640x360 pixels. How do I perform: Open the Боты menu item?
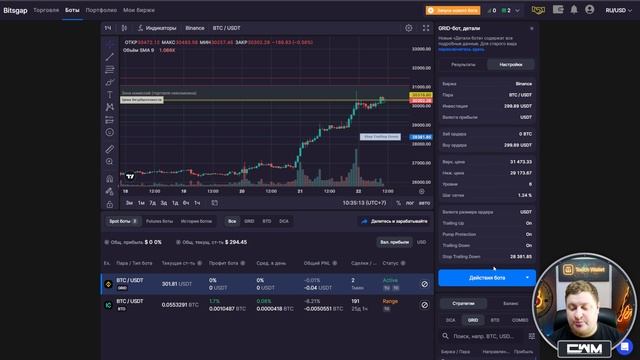pos(72,10)
